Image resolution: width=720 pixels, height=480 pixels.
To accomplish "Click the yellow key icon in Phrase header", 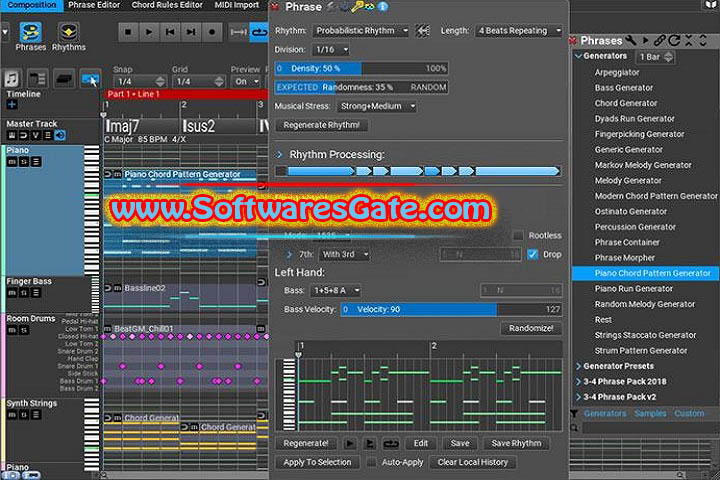I will pyautogui.click(x=357, y=6).
